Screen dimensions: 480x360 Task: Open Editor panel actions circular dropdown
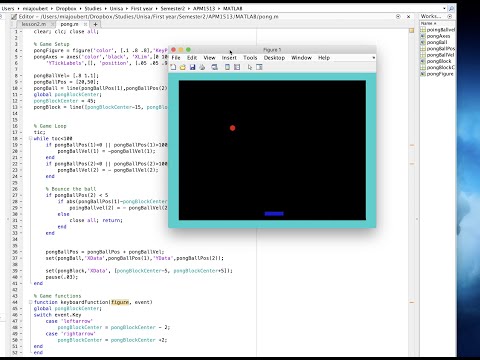(x=398, y=16)
